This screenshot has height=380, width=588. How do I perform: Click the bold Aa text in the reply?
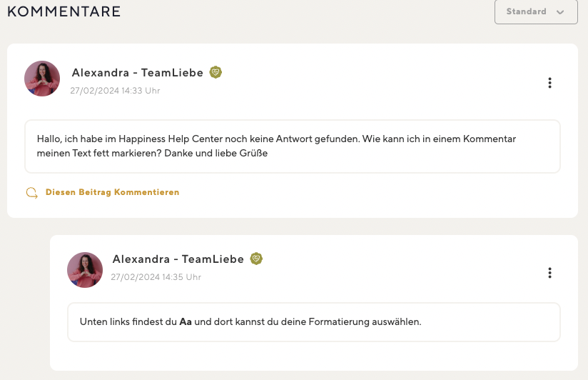186,322
